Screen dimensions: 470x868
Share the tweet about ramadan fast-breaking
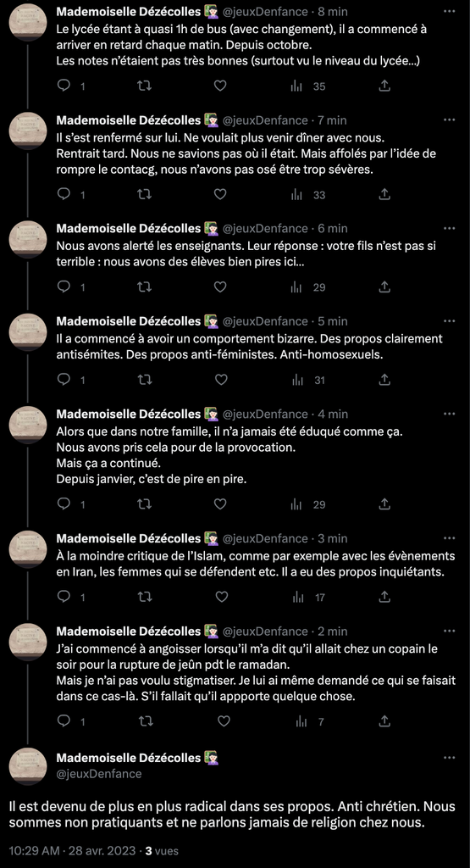click(385, 721)
